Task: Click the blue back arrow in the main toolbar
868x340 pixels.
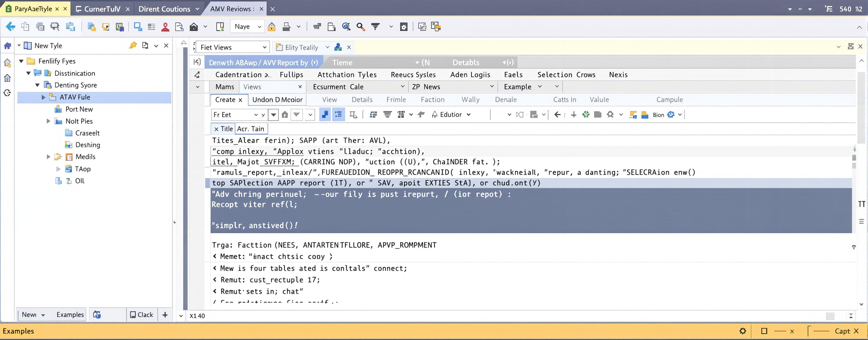Action: click(10, 27)
